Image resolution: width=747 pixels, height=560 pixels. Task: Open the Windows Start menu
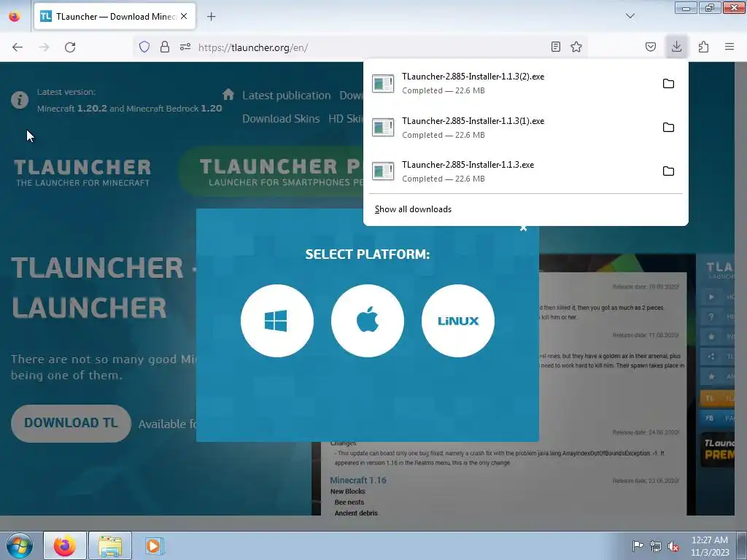pyautogui.click(x=20, y=545)
